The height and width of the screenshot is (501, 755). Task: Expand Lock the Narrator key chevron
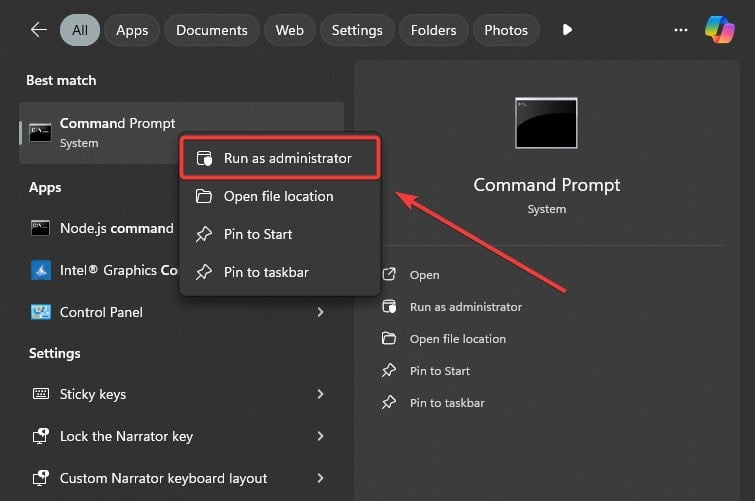[321, 436]
